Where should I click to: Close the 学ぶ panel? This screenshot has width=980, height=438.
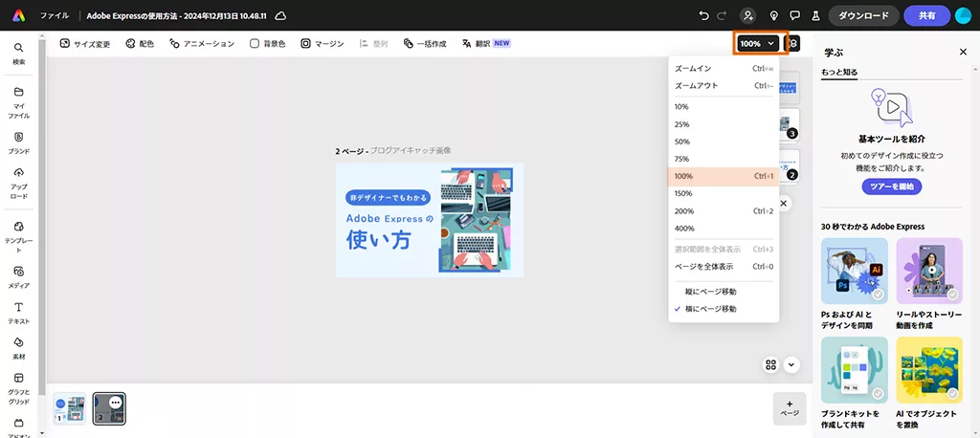point(963,52)
